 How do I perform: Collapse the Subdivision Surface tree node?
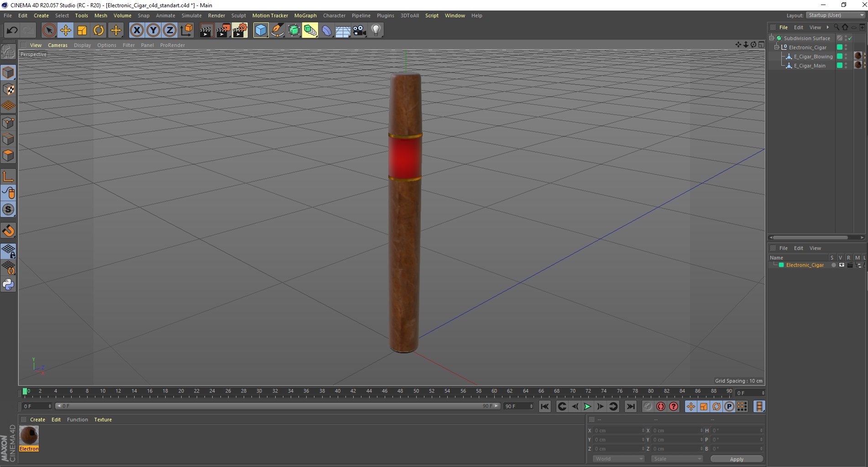(772, 38)
